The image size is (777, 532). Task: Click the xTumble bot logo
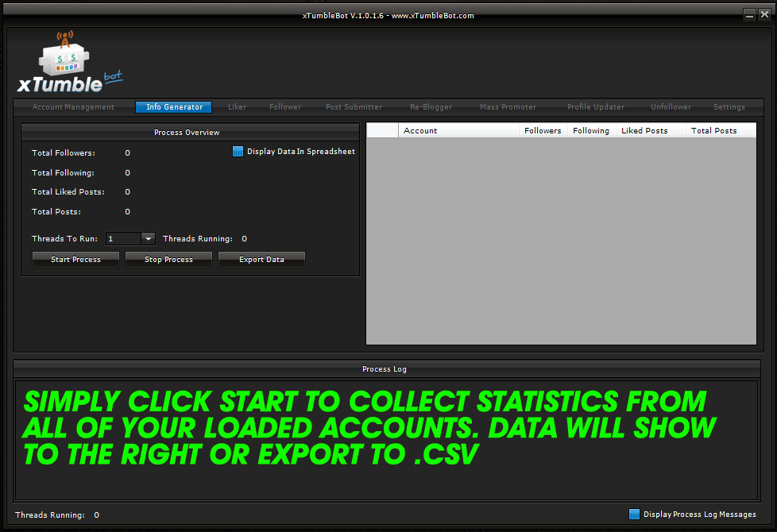point(70,62)
